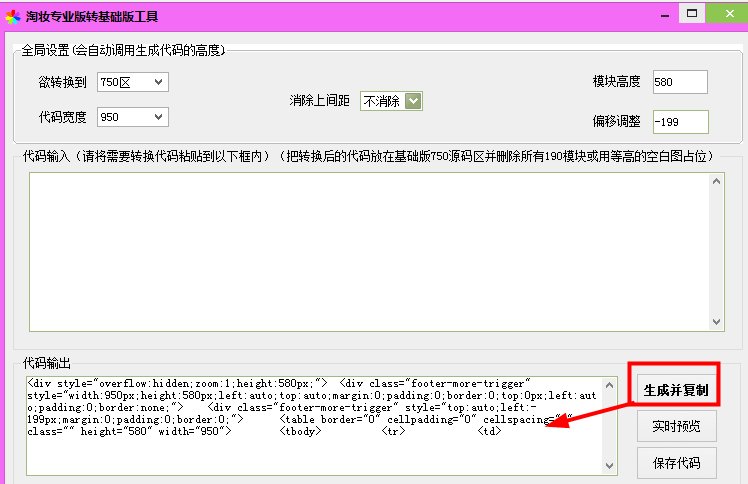Click the 实时预览 button

click(676, 426)
